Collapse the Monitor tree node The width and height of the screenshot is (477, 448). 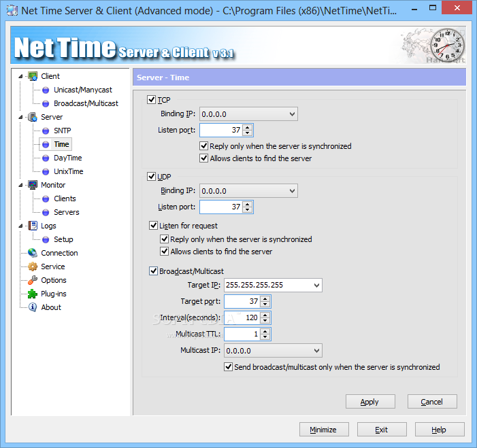20,185
